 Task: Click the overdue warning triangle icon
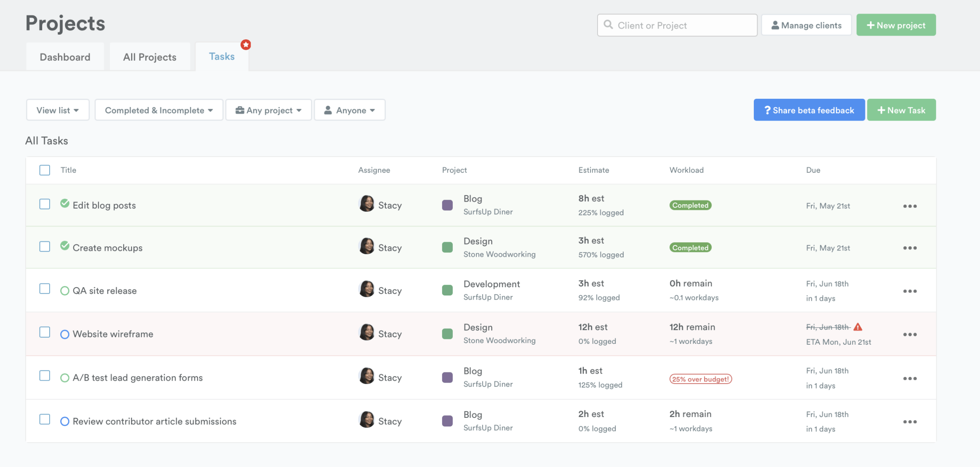click(x=858, y=327)
